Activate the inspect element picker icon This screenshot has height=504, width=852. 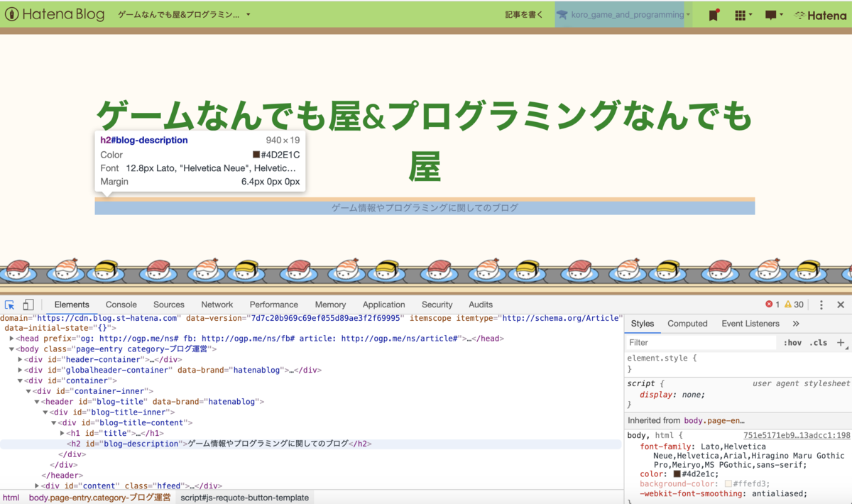tap(10, 305)
